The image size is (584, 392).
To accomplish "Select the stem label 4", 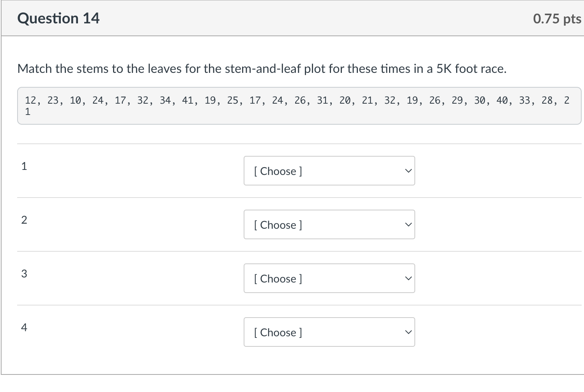I will [24, 328].
